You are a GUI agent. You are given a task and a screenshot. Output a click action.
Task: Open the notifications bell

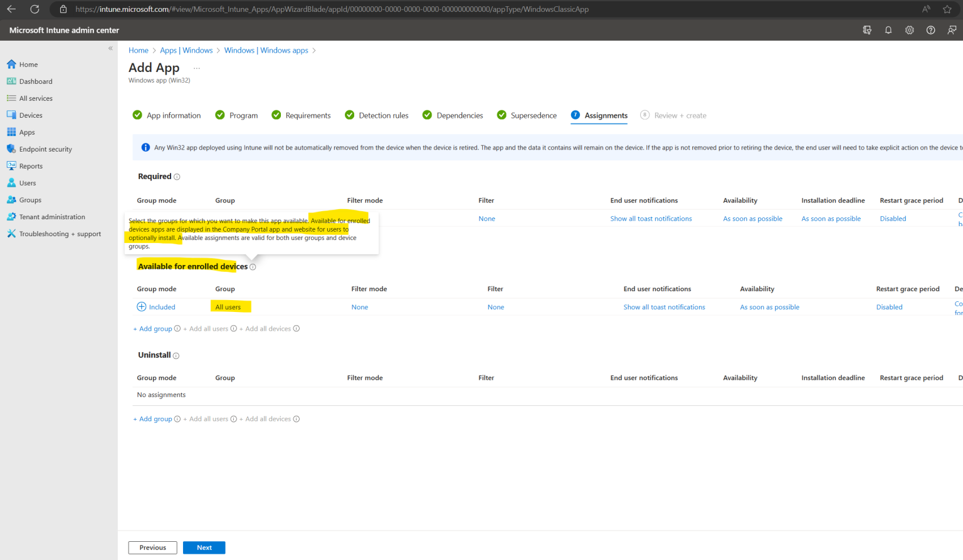888,29
